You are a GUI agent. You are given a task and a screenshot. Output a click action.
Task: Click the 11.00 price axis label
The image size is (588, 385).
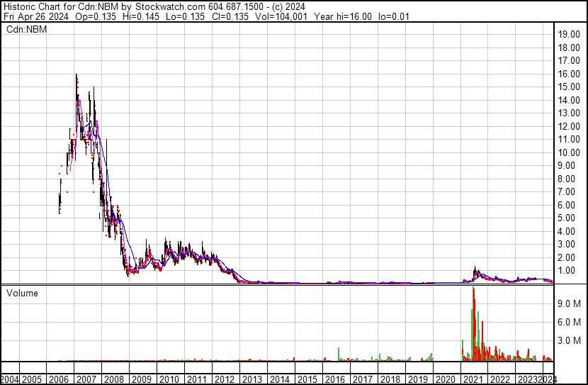[569, 139]
